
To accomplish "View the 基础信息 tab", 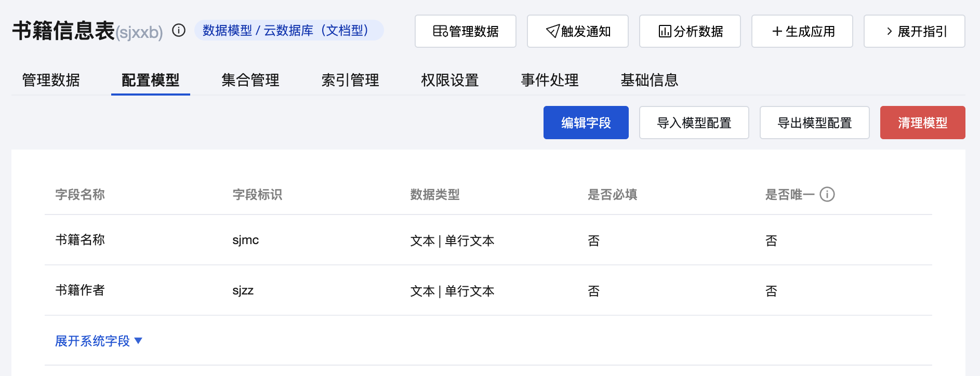I will coord(649,80).
